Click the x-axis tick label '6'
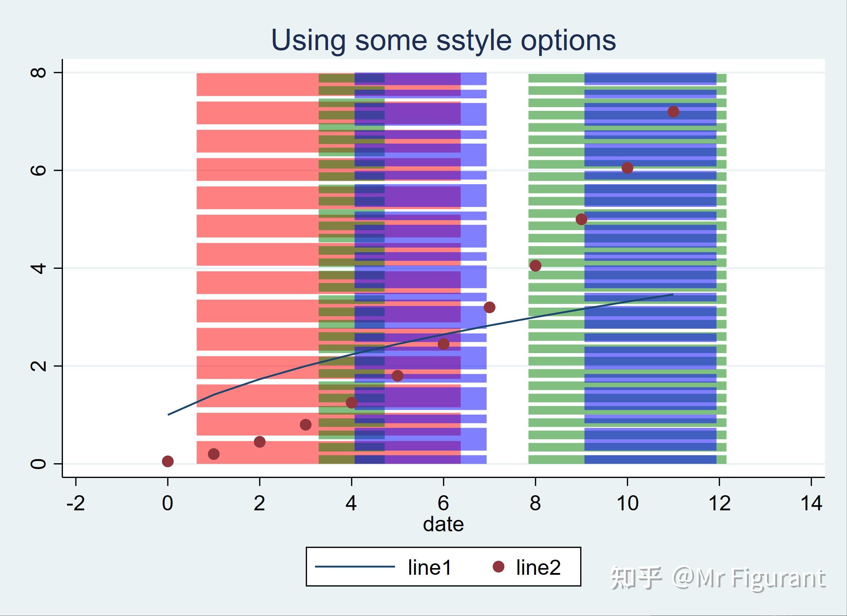This screenshot has width=847, height=616. [443, 503]
